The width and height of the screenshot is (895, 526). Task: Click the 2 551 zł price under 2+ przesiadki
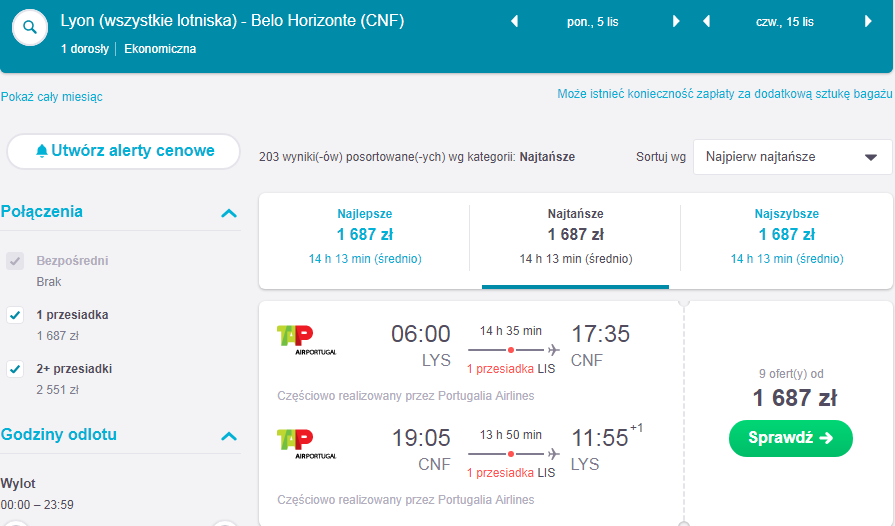tap(58, 390)
